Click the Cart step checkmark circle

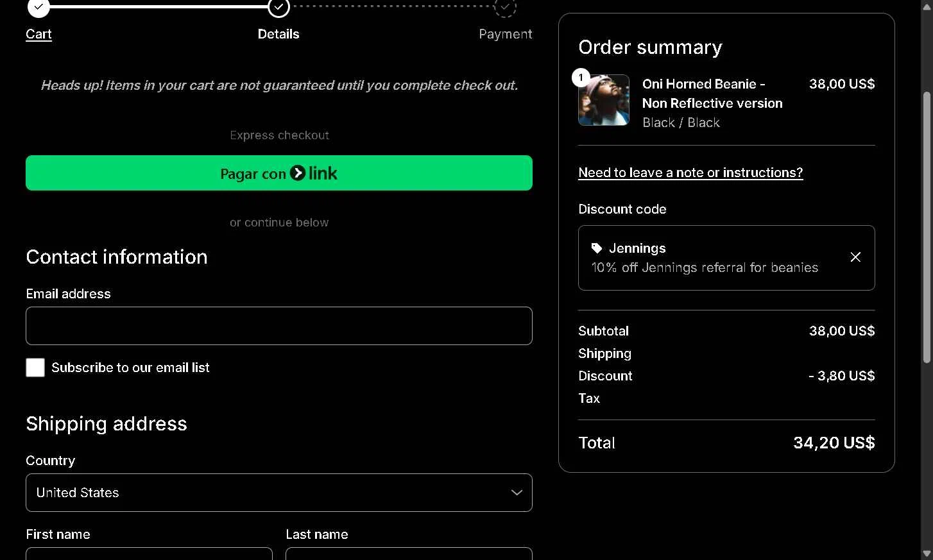pos(39,8)
